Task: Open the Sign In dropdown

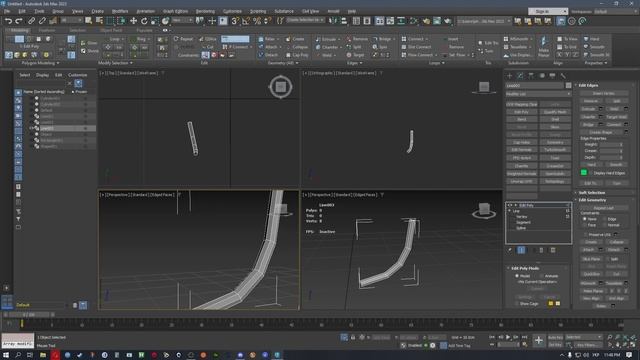Action: (x=548, y=11)
